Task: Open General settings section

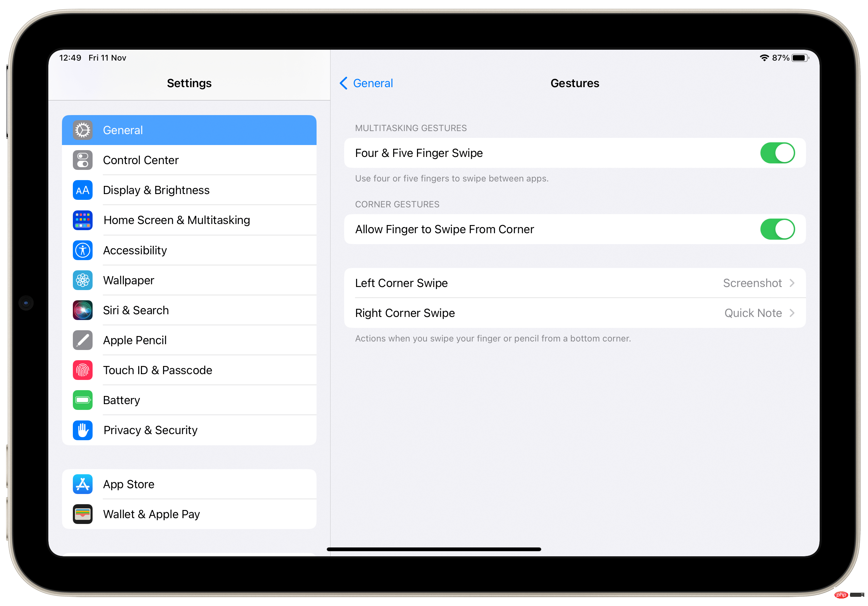Action: tap(190, 130)
